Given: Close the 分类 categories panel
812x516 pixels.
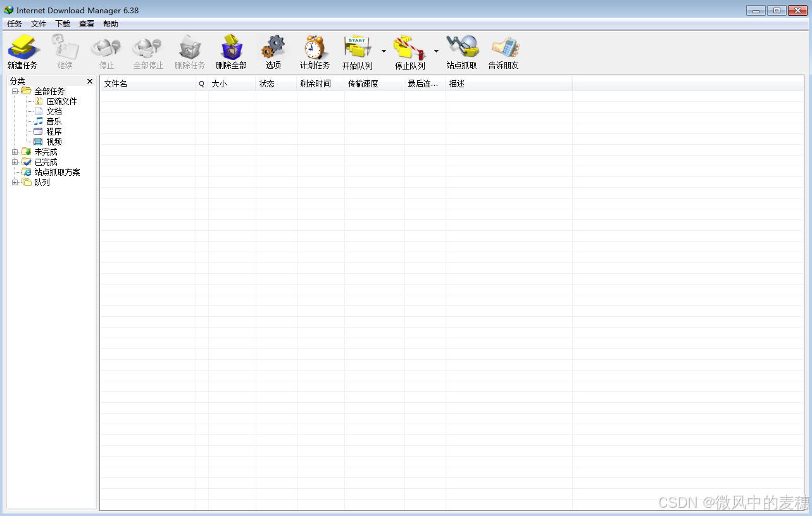Looking at the screenshot, I should 90,81.
